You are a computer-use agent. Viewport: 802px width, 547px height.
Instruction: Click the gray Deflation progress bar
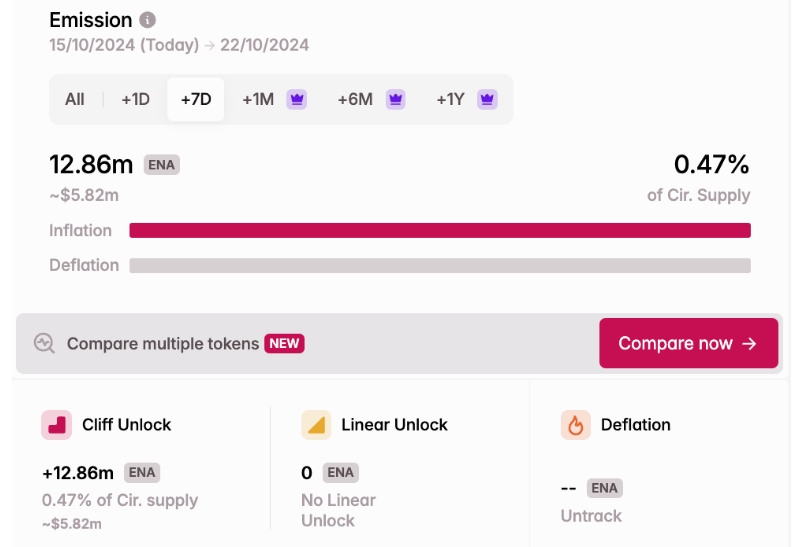click(x=440, y=266)
